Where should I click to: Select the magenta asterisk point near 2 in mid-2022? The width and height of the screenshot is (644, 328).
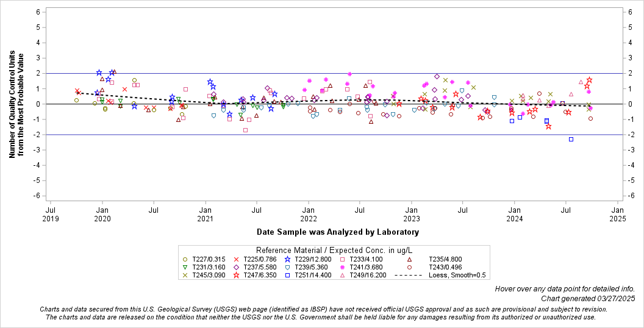coord(349,74)
